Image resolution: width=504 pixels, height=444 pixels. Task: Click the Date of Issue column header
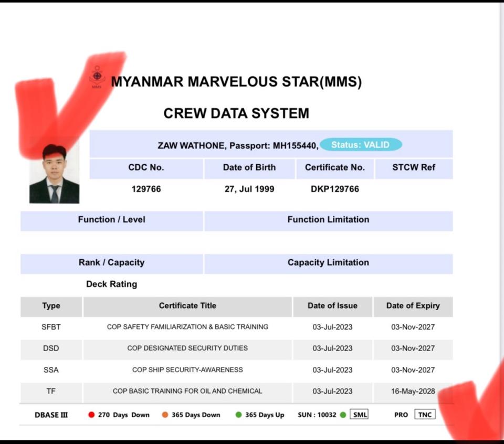332,306
